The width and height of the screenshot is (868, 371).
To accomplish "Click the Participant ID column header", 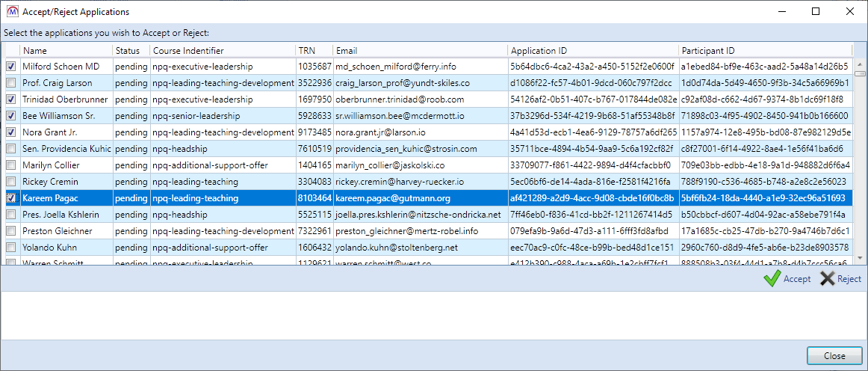I will 763,50.
